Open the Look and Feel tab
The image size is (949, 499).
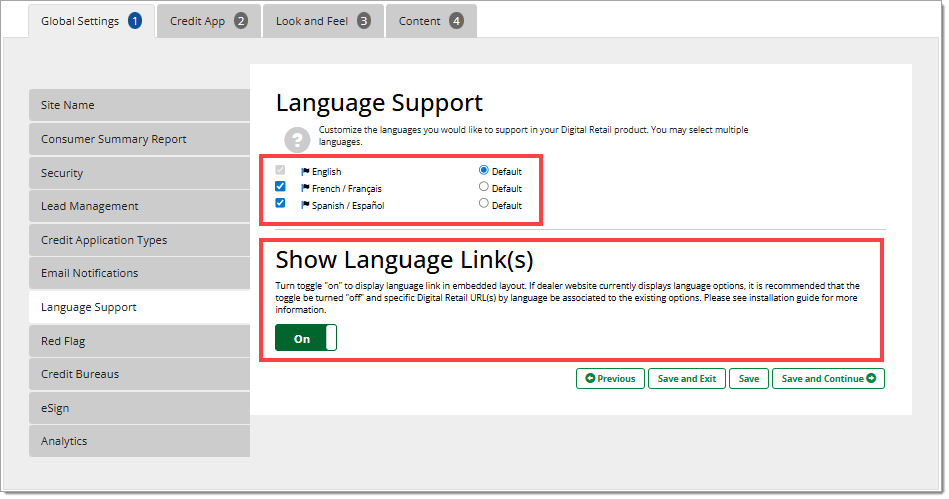[322, 21]
